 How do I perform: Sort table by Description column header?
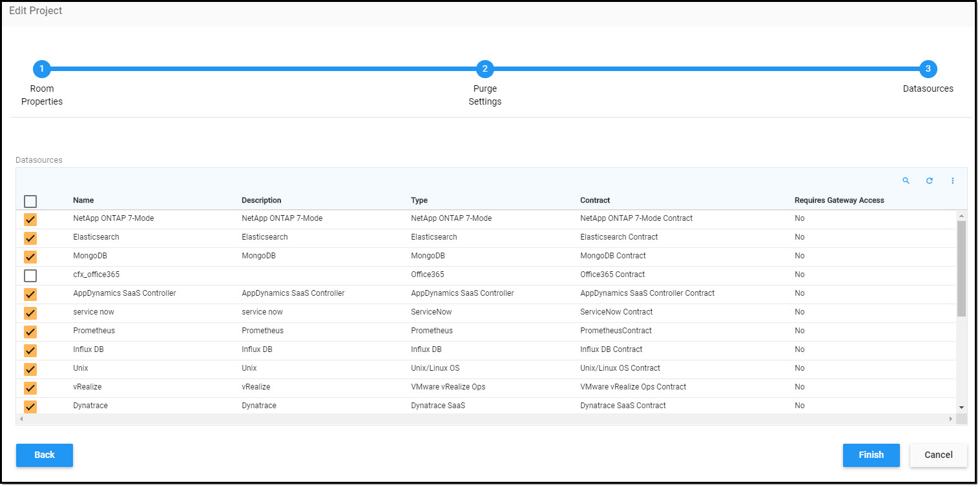point(262,200)
